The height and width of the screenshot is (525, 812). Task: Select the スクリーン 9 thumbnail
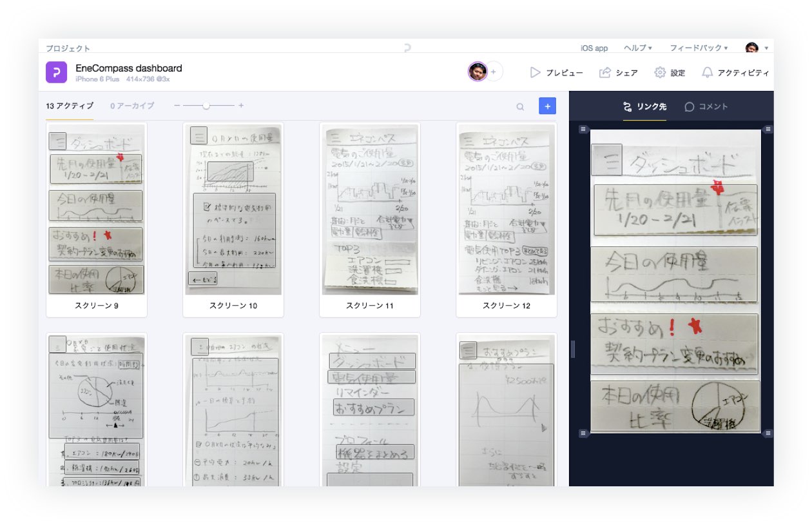point(97,210)
